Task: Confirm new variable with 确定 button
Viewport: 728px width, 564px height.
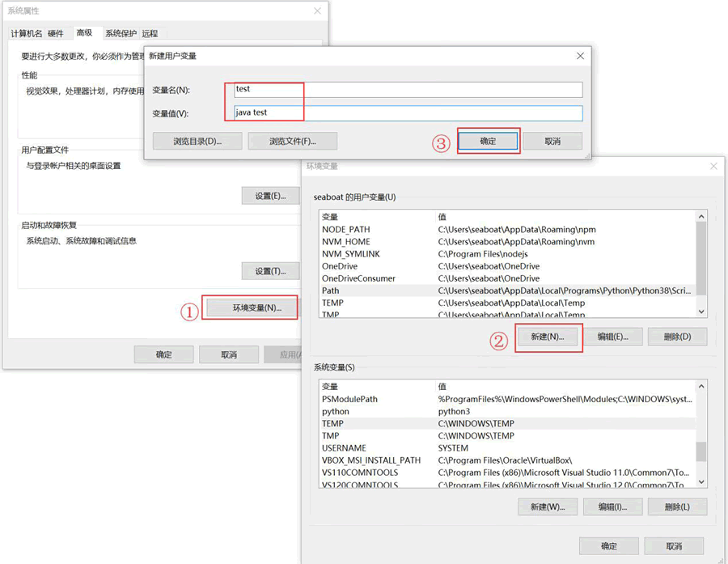Action: tap(488, 141)
